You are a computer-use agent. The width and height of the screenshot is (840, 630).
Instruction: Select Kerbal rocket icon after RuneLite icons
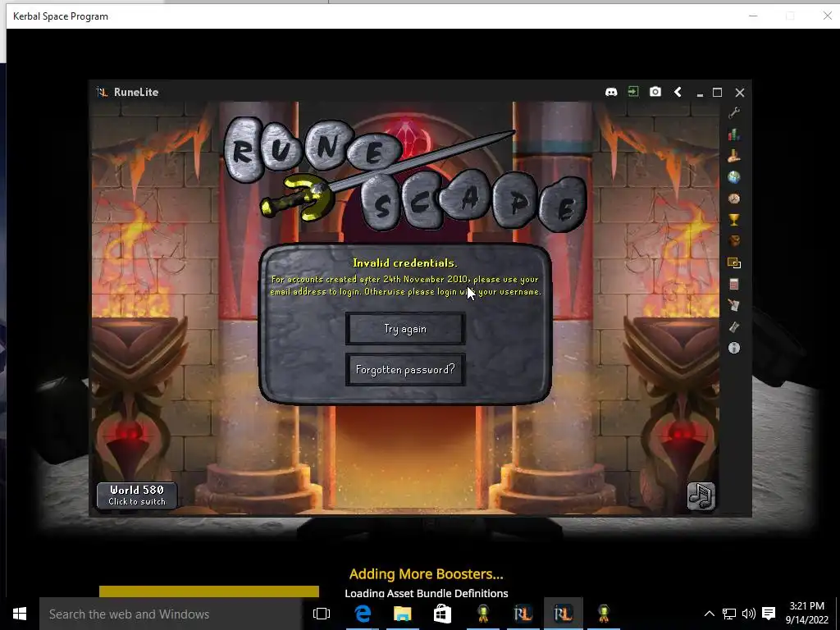click(604, 614)
